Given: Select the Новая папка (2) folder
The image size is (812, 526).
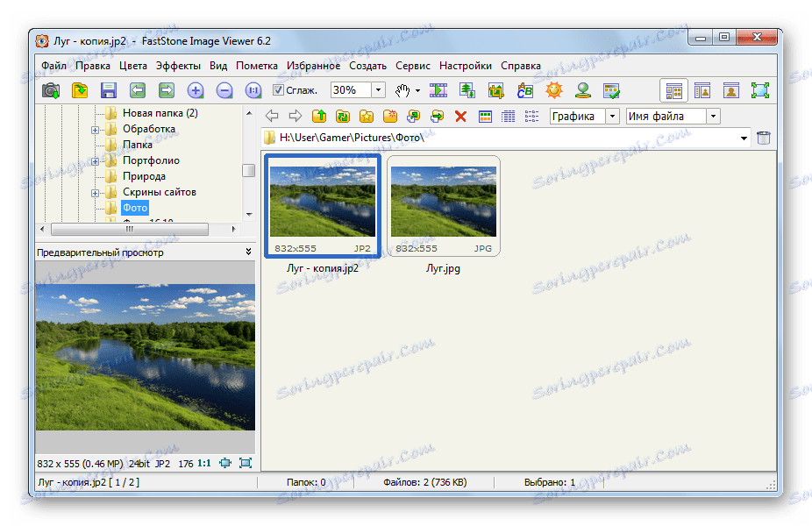Looking at the screenshot, I should 160,113.
